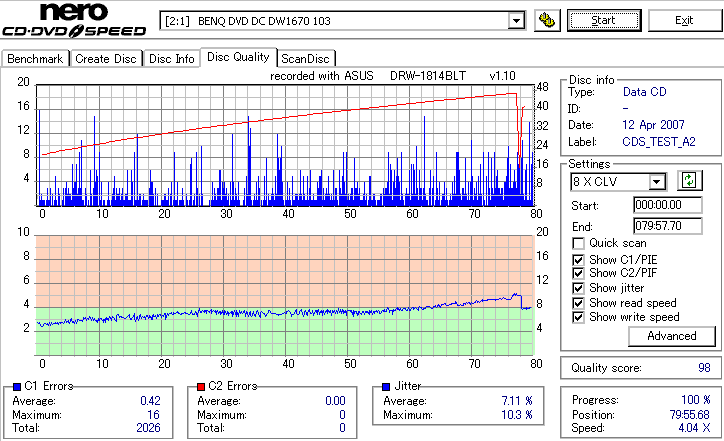The image size is (724, 441).
Task: Click the red C2 Errors legend square
Action: 201,387
